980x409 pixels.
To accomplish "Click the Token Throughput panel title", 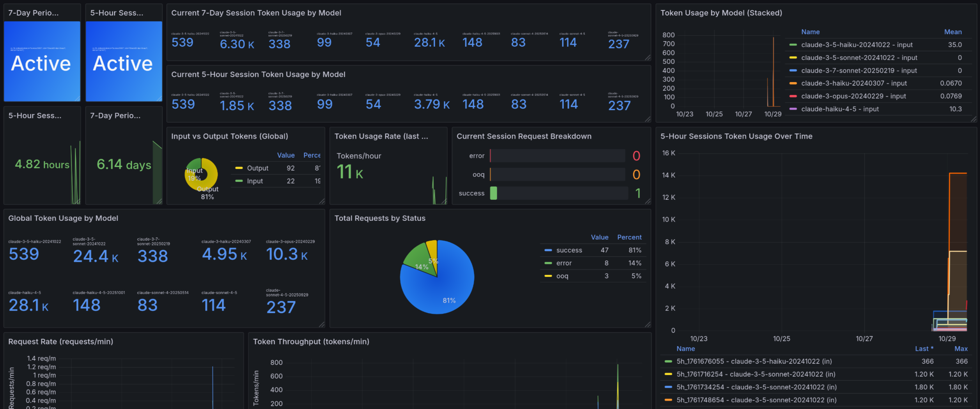I will tap(312, 342).
